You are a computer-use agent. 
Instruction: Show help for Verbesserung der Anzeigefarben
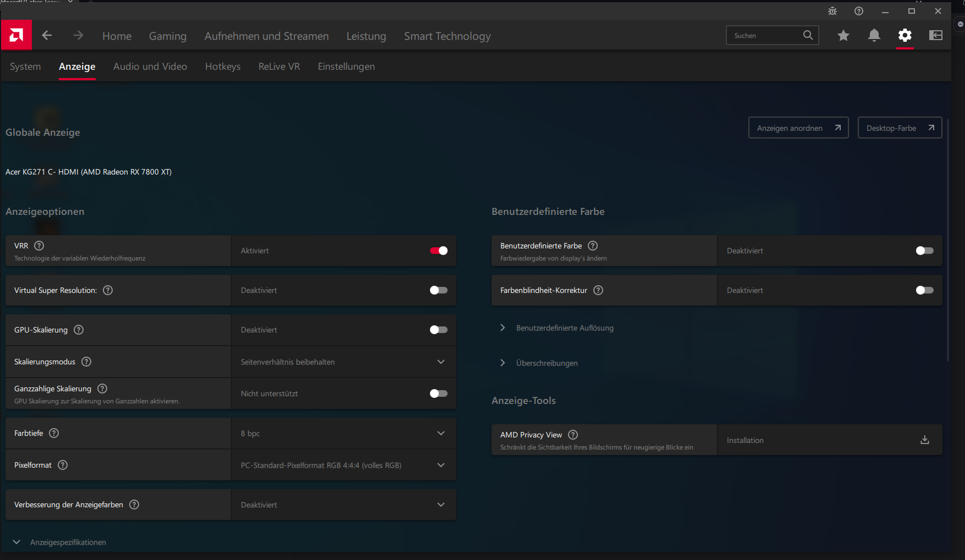134,504
